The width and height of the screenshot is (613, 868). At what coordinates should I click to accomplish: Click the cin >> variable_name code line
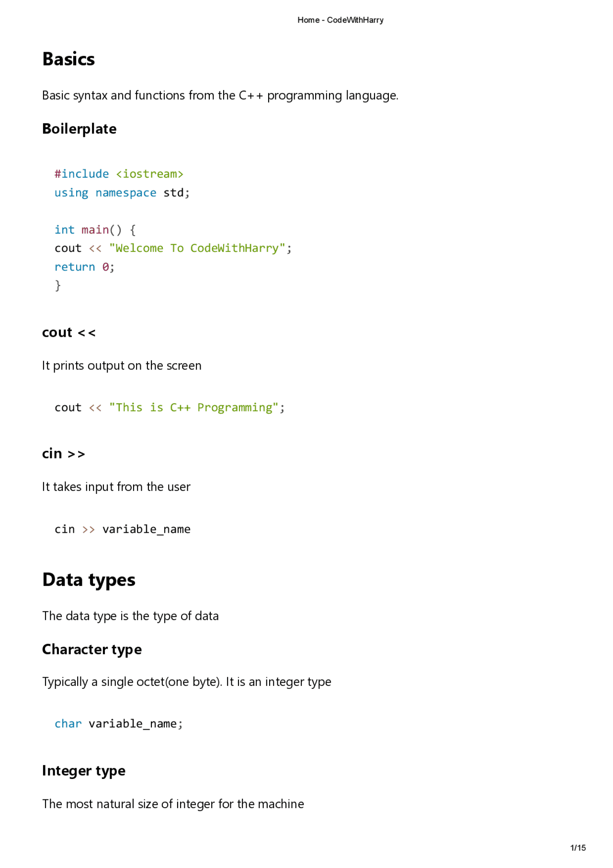(123, 529)
